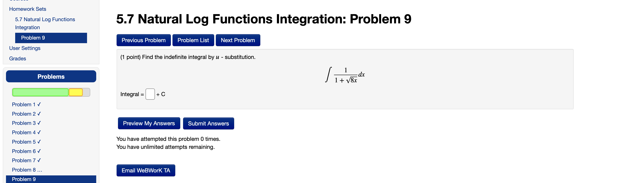Click the checkmark next to Problem 7

click(39, 160)
